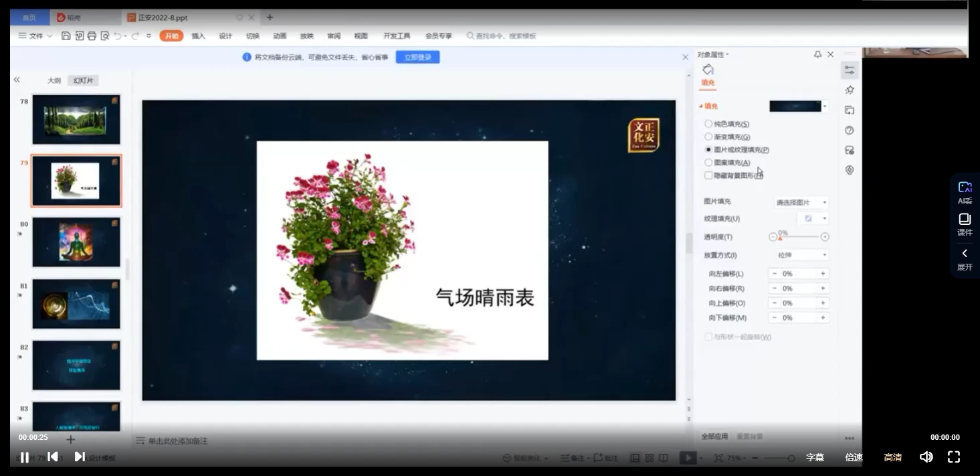
Task: Skip to the previous video
Action: coord(52,457)
